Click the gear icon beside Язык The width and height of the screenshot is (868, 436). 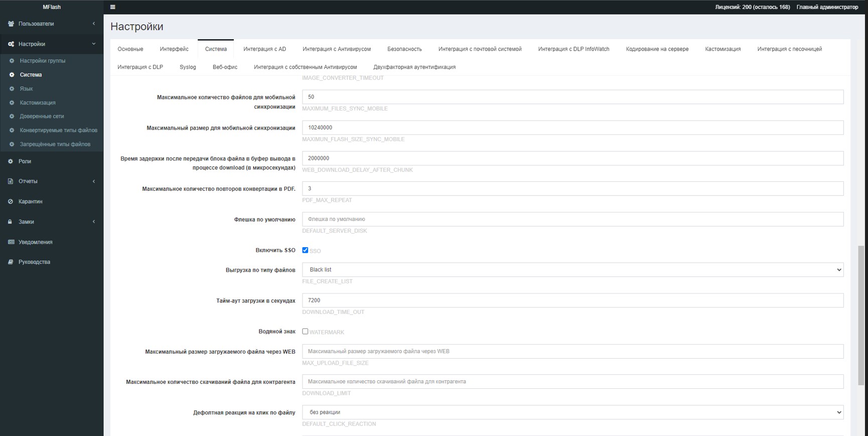click(x=12, y=89)
